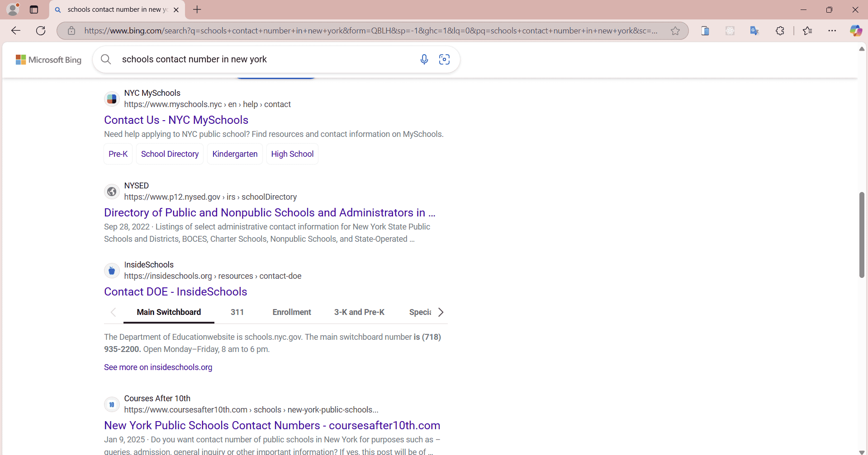This screenshot has width=868, height=455.
Task: Click the InsideSchools apple favicon
Action: click(112, 270)
